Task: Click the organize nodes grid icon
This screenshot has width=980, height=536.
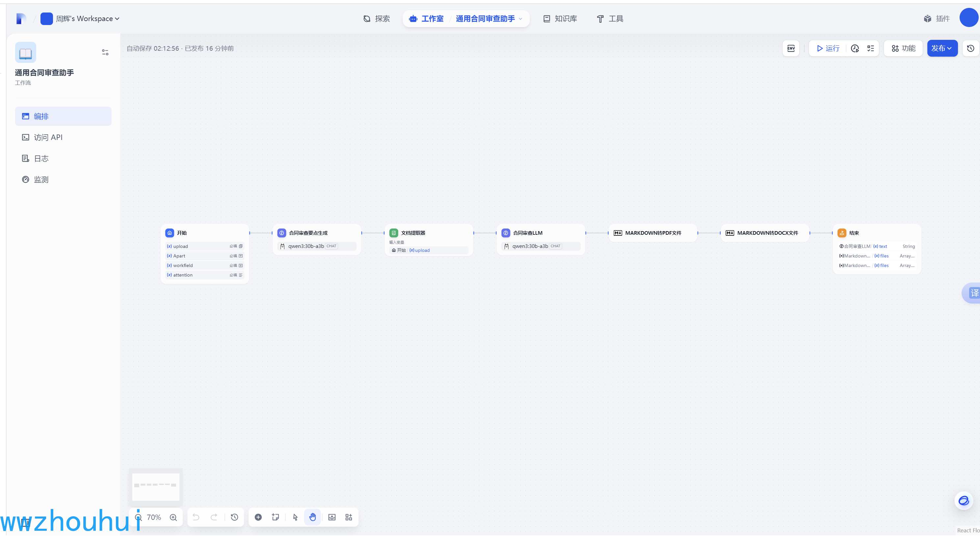Action: (348, 517)
